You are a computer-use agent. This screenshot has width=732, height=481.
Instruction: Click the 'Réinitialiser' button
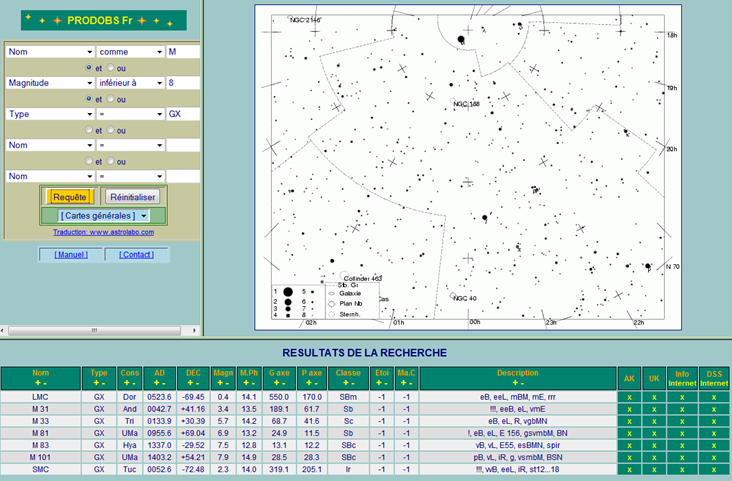pos(133,197)
